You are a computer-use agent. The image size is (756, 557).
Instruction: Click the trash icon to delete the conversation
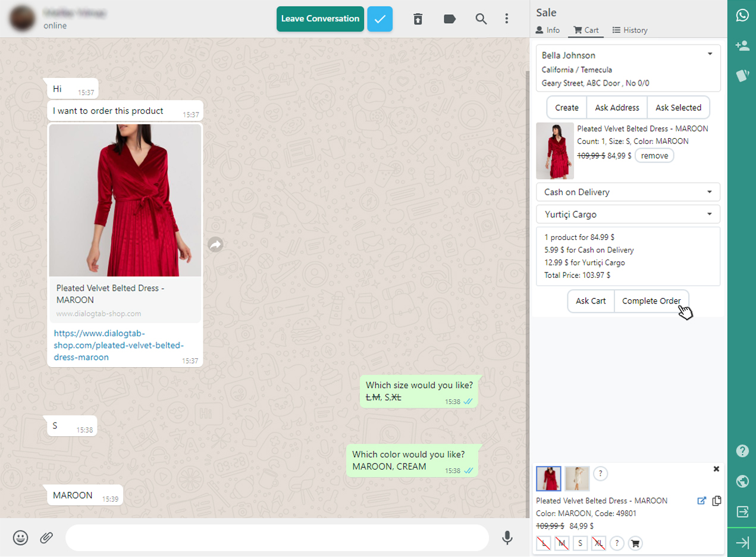[x=418, y=18]
